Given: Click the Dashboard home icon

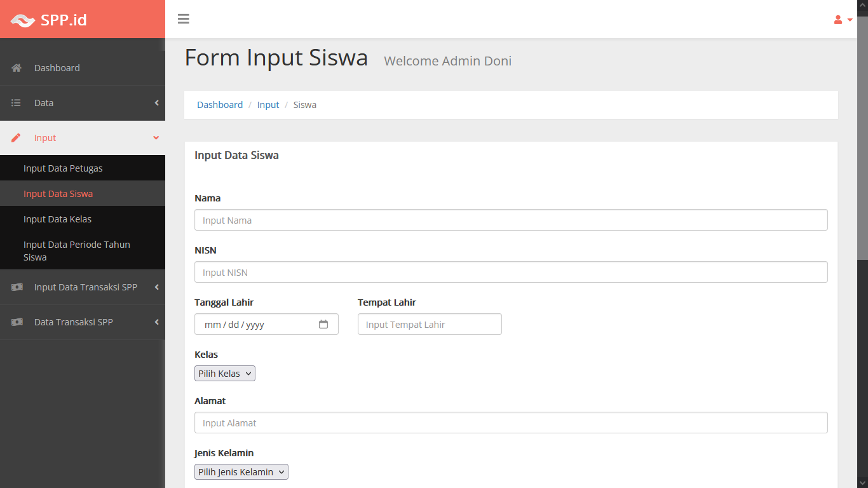Looking at the screenshot, I should coord(17,68).
